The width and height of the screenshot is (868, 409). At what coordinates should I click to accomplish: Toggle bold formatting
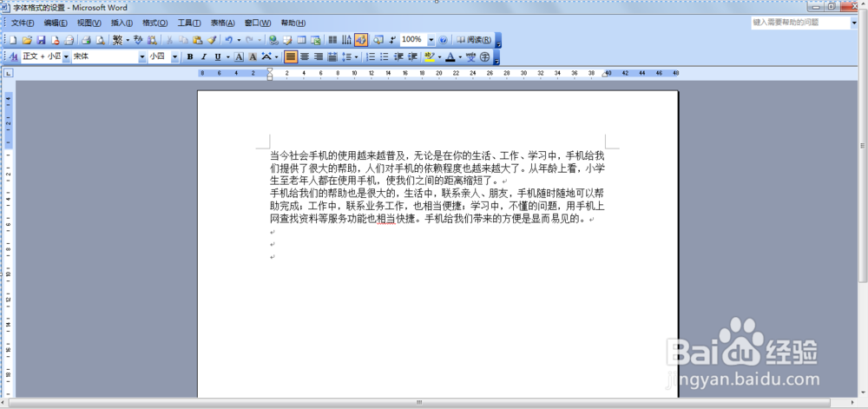coord(190,56)
